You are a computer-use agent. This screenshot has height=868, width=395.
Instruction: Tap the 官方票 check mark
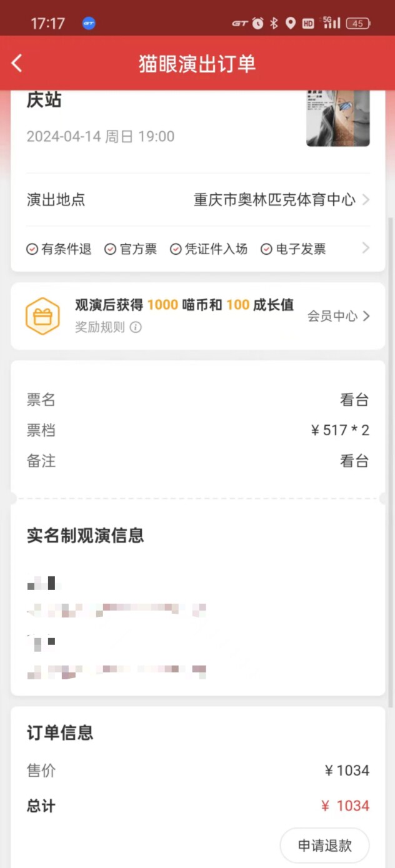111,249
